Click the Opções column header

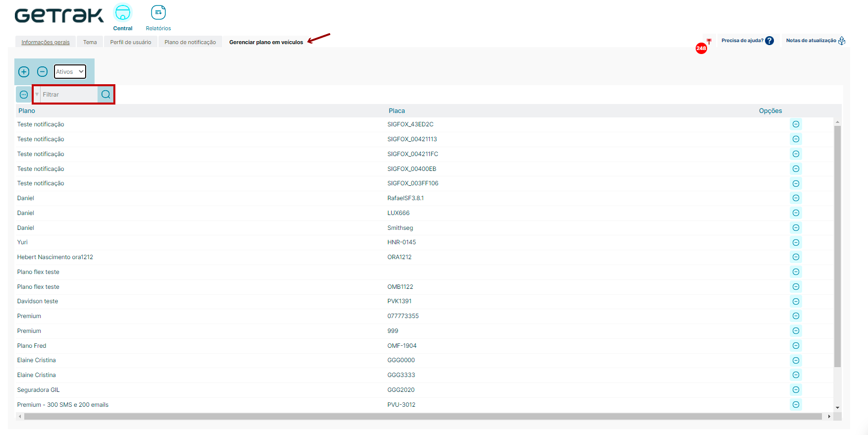point(770,111)
